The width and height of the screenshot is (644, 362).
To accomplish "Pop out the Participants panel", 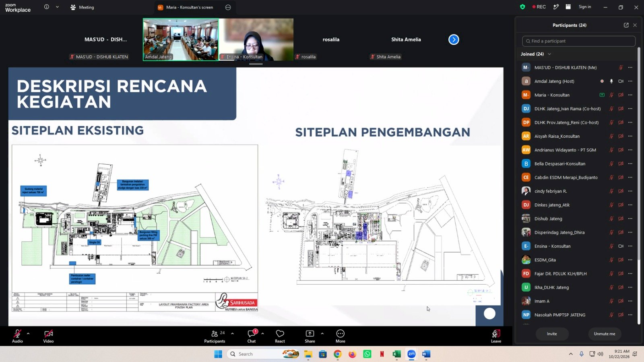I will point(626,25).
